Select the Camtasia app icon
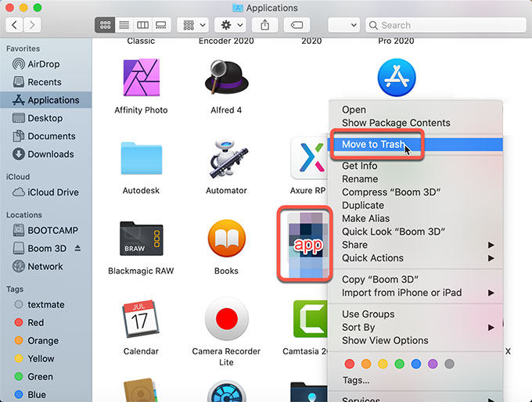The image size is (532, 402). click(310, 319)
